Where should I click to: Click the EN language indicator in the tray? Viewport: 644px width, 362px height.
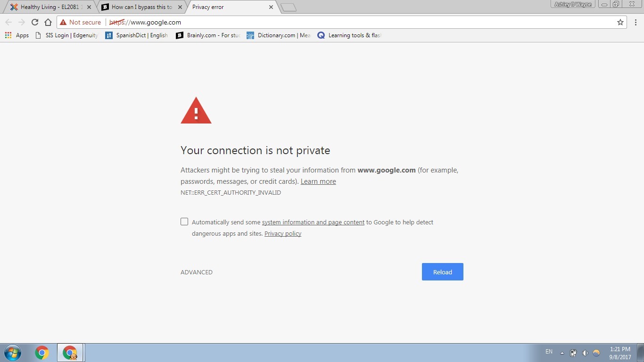(549, 352)
